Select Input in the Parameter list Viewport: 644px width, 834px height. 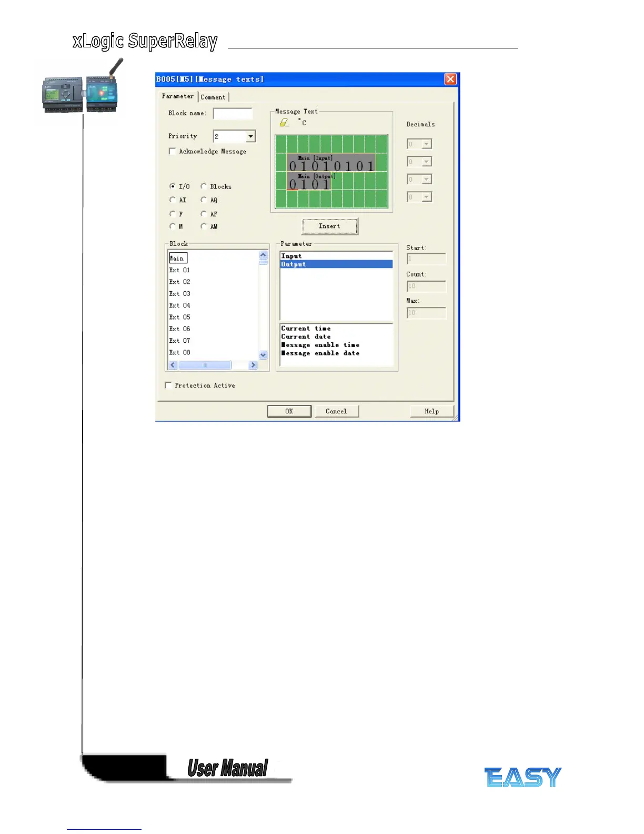tap(336, 256)
